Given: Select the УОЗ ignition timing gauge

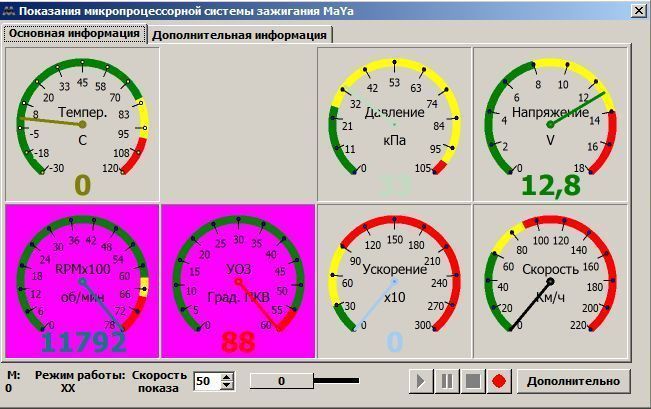Looking at the screenshot, I should tap(238, 280).
